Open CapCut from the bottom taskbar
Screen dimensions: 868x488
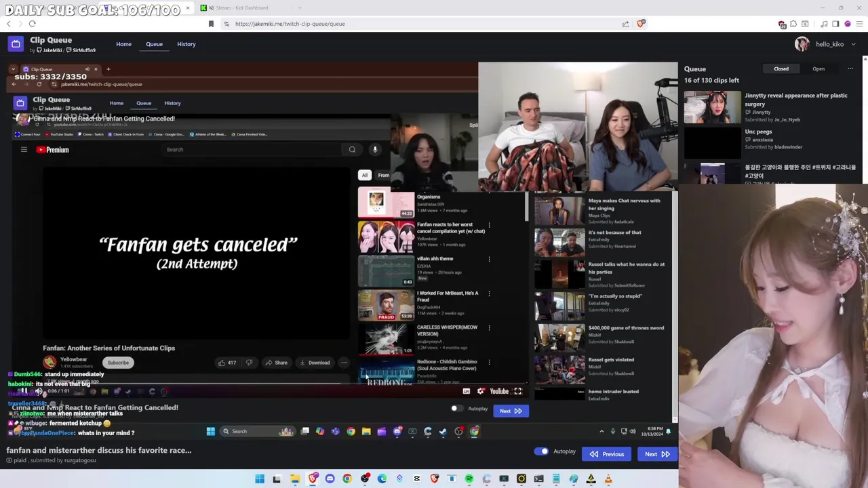[x=417, y=479]
